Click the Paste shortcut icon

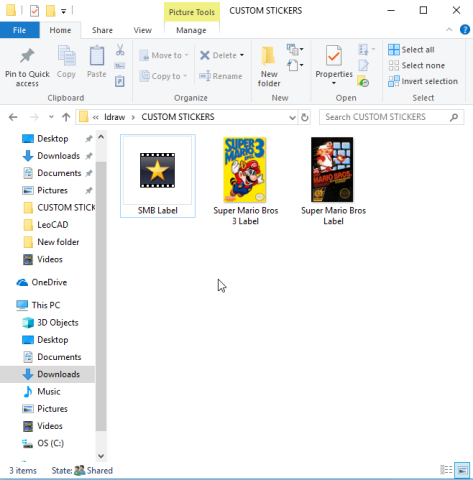120,81
